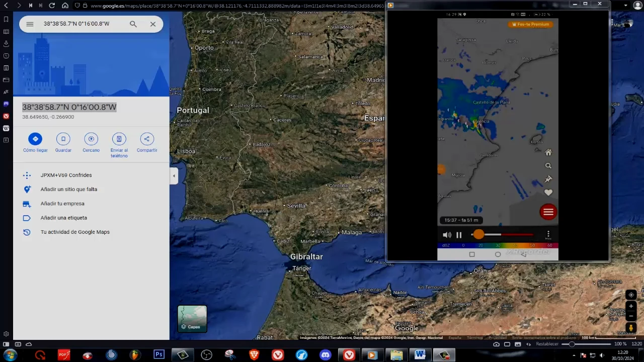Toggle radar animation sound speaker
Viewport: 644px width, 362px height.
pyautogui.click(x=447, y=235)
